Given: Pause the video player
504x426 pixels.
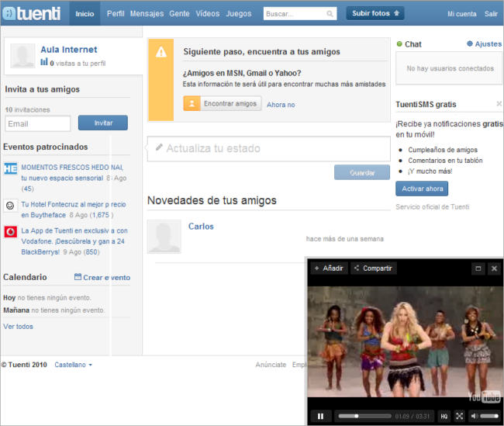Looking at the screenshot, I should [x=320, y=417].
